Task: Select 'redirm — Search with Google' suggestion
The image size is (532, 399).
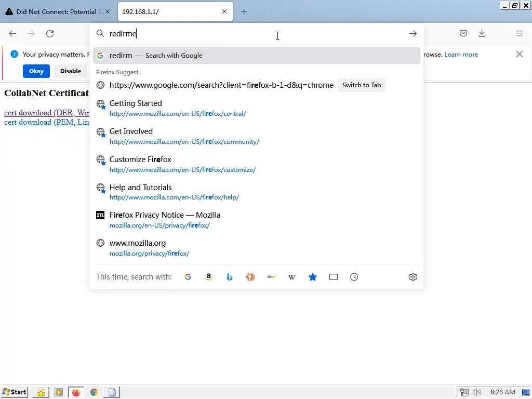Action: point(257,56)
